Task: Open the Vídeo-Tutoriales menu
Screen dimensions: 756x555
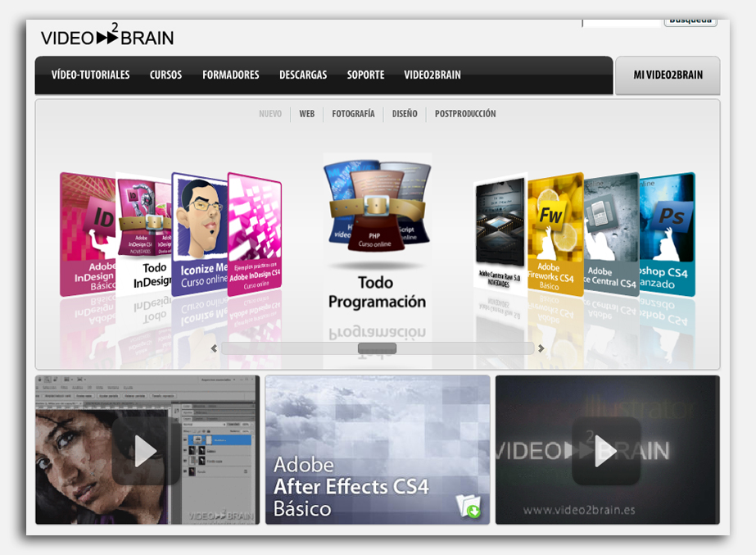Action: [x=91, y=75]
